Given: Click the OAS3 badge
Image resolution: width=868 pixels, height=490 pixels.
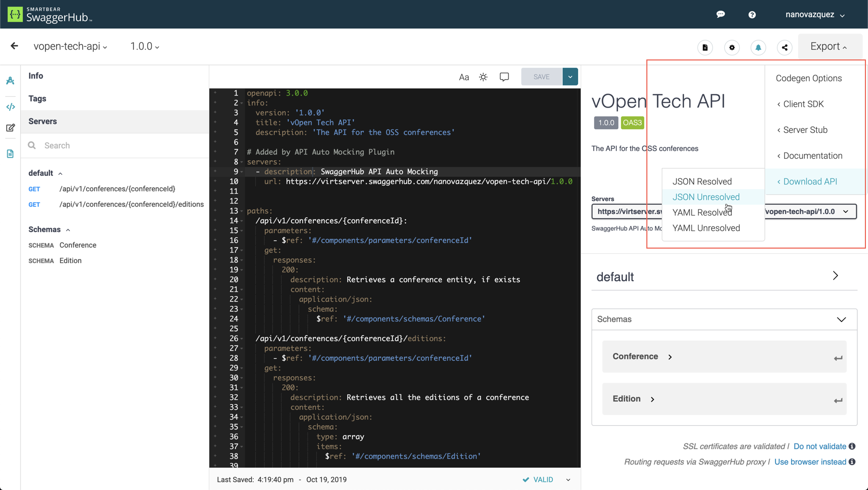Looking at the screenshot, I should point(632,122).
